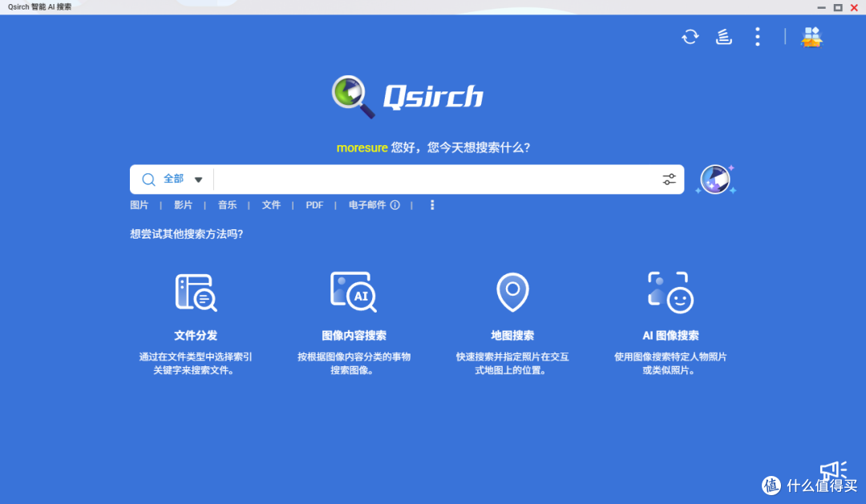Filter by 图片 type
The width and height of the screenshot is (866, 504).
pyautogui.click(x=140, y=205)
